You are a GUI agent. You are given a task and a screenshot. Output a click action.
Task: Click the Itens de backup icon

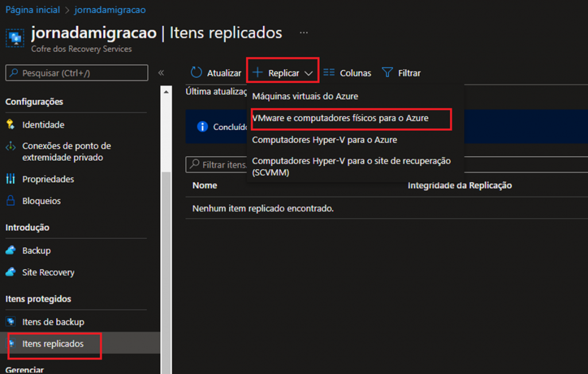click(10, 322)
